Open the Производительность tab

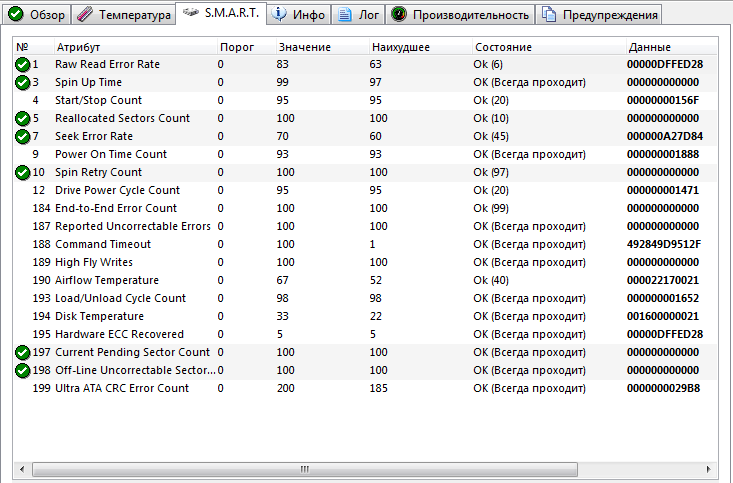460,14
